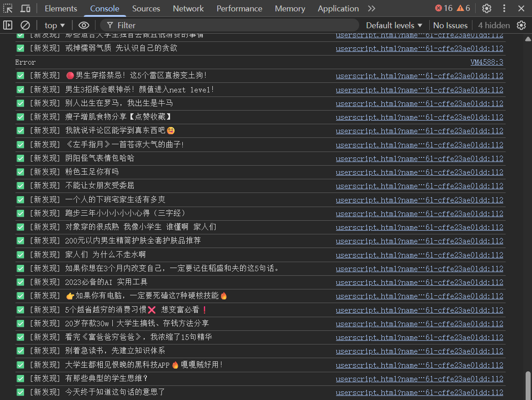Open the VM4588:3 source link
The height and width of the screenshot is (400, 532).
487,62
